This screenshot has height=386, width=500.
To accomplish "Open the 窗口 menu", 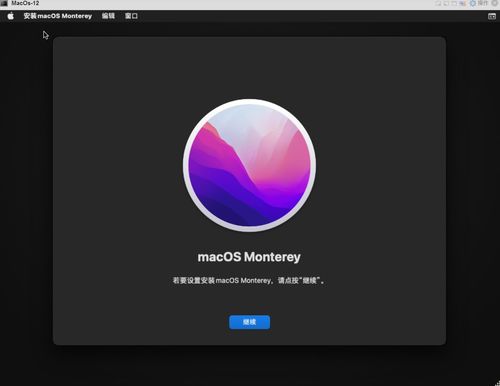I will tap(131, 16).
